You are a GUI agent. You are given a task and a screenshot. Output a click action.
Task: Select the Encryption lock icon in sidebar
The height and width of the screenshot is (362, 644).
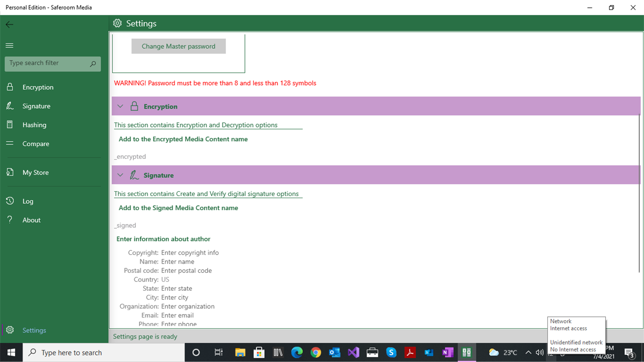pyautogui.click(x=9, y=87)
